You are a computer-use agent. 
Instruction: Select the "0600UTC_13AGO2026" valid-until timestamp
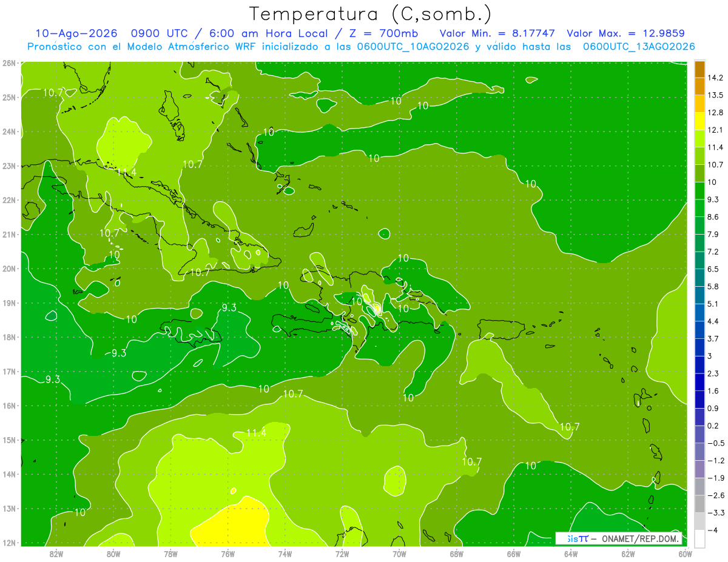click(x=639, y=47)
